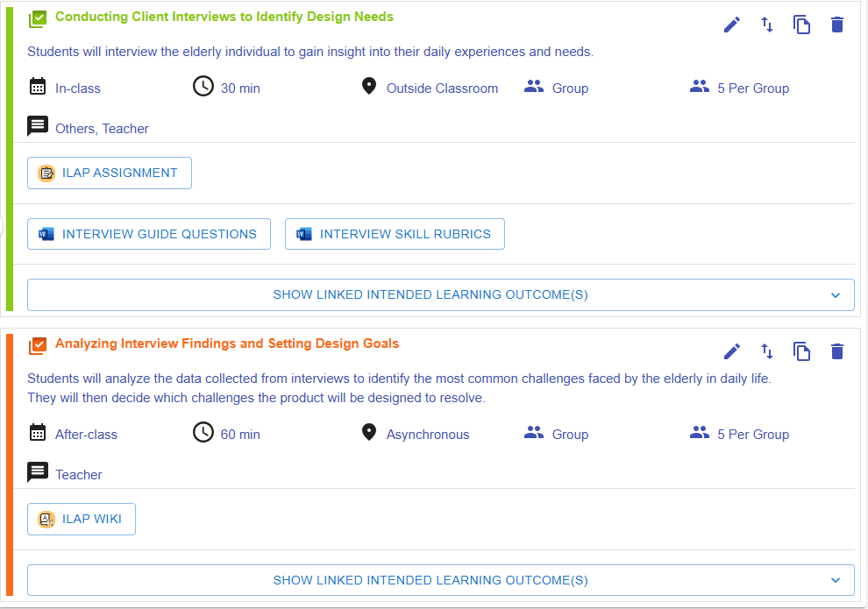The image size is (868, 609).
Task: Edit the Conducting Client Interviews task
Action: (x=732, y=25)
